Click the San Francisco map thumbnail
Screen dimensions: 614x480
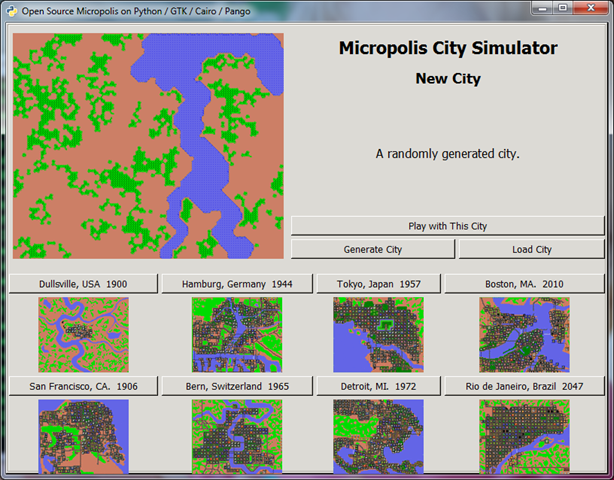pyautogui.click(x=83, y=437)
